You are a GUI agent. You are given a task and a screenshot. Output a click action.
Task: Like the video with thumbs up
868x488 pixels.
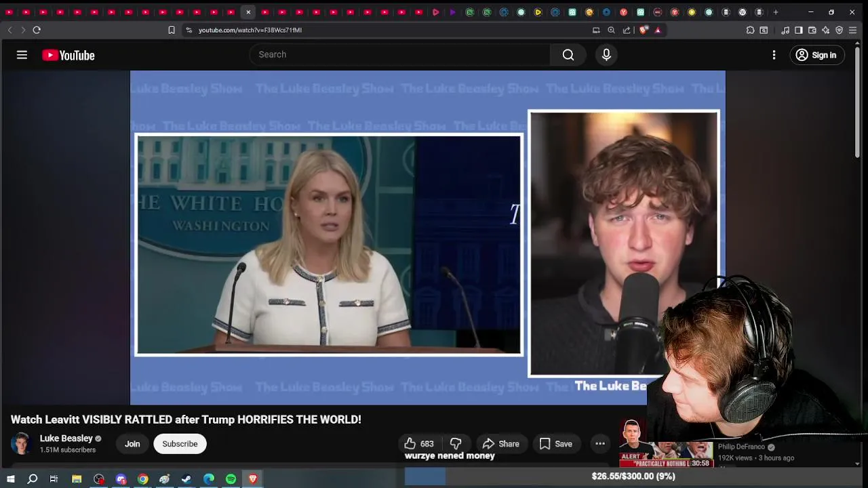pyautogui.click(x=419, y=444)
